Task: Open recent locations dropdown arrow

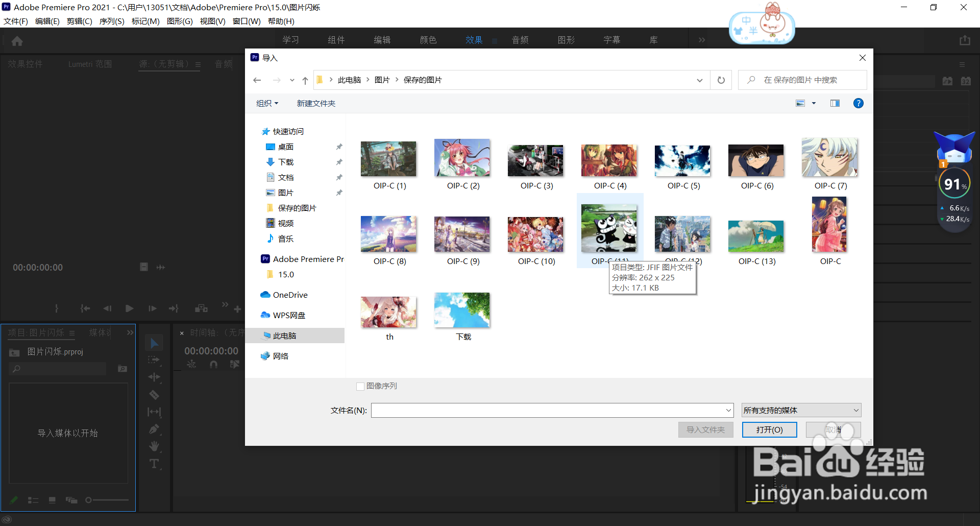Action: coord(292,80)
